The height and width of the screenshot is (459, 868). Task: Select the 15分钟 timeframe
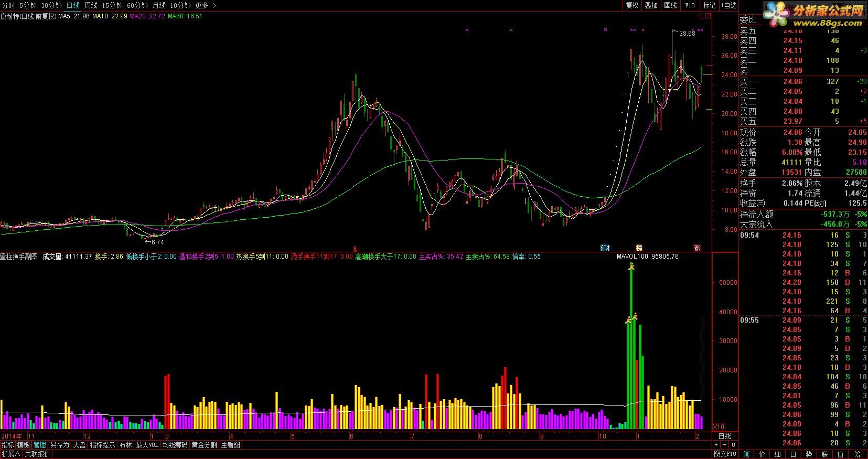pyautogui.click(x=112, y=5)
